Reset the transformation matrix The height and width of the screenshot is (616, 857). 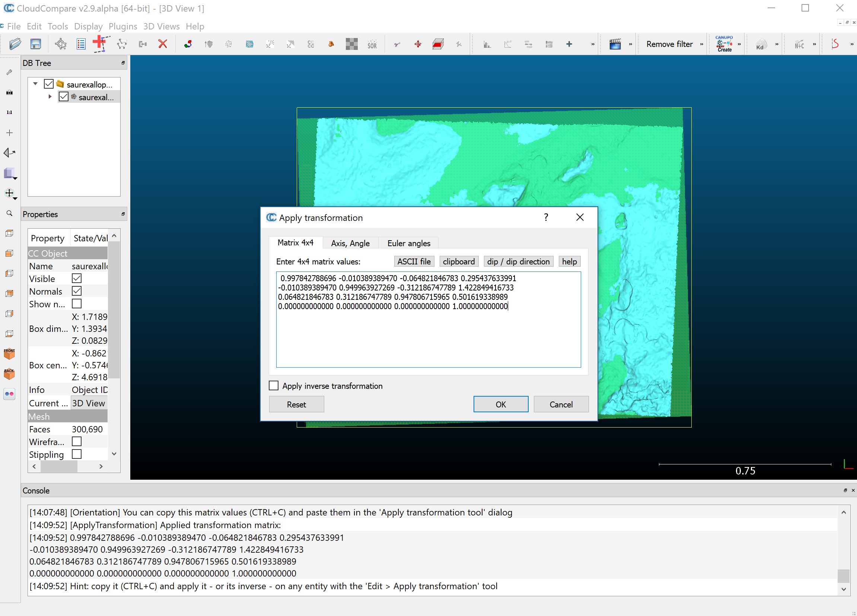click(x=296, y=404)
